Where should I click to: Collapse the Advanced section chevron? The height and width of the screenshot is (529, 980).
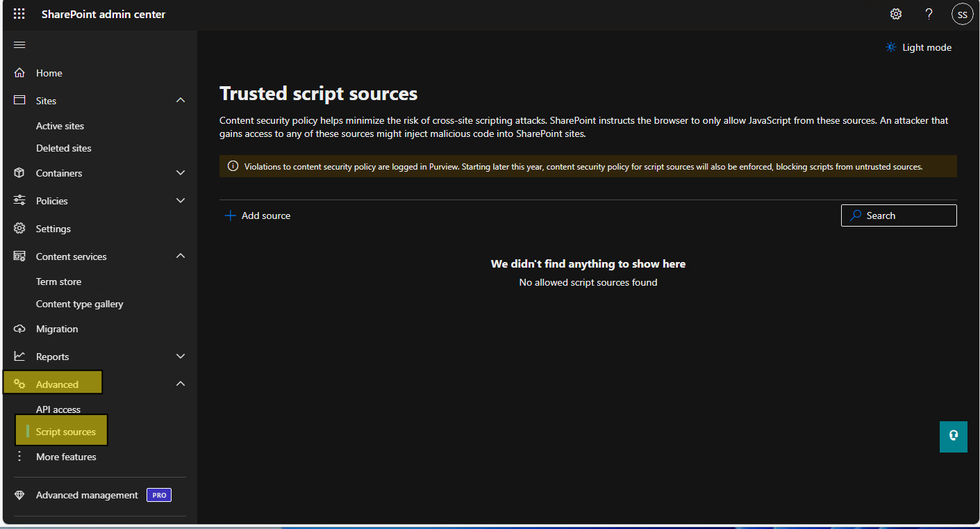pos(181,384)
